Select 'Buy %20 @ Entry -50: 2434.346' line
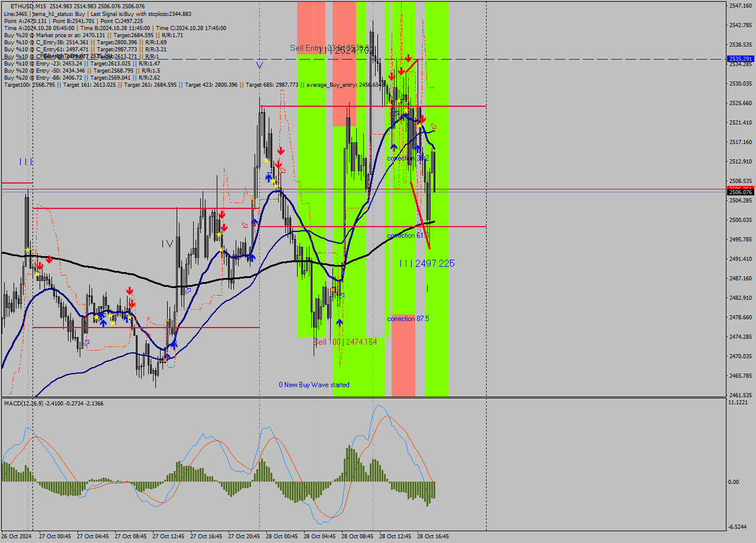Viewport: 756px width, 543px height. [81, 70]
